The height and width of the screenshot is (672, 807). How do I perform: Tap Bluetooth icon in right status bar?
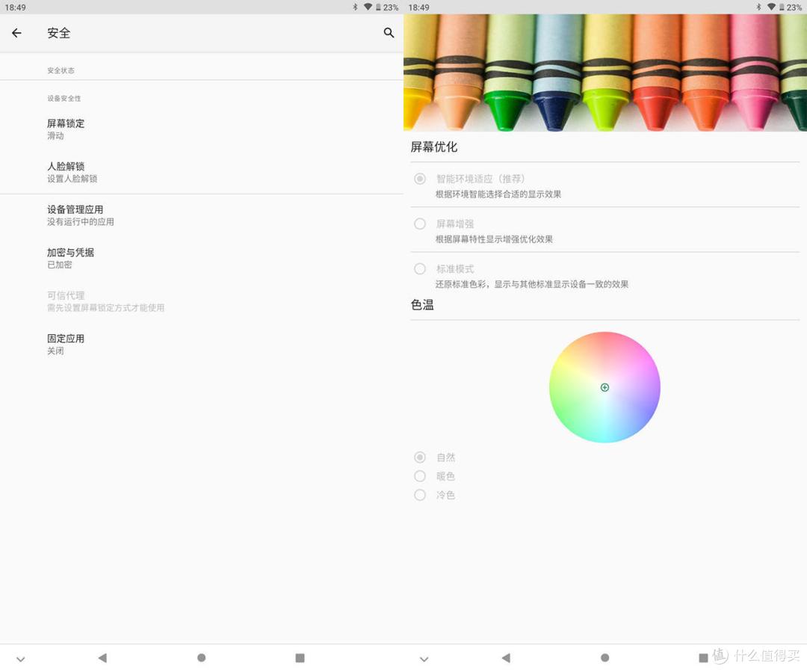pyautogui.click(x=758, y=7)
